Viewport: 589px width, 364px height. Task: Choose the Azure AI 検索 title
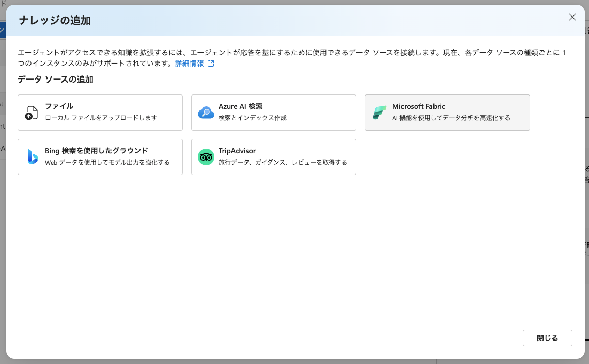[x=240, y=106]
